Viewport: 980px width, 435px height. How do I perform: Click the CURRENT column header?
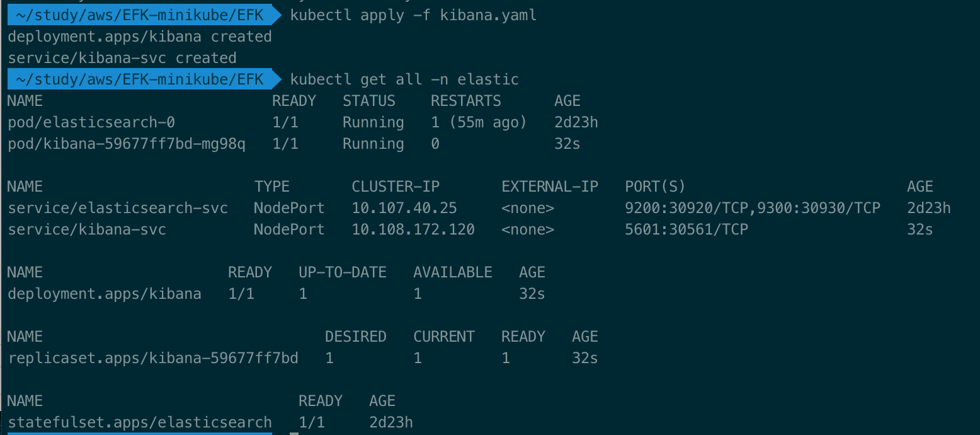tap(444, 337)
